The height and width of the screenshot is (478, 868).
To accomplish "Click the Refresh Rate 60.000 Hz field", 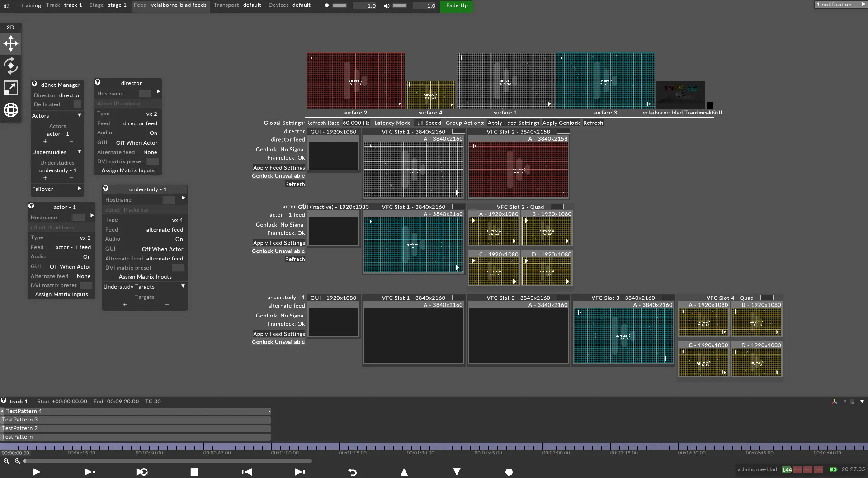I will click(x=356, y=123).
